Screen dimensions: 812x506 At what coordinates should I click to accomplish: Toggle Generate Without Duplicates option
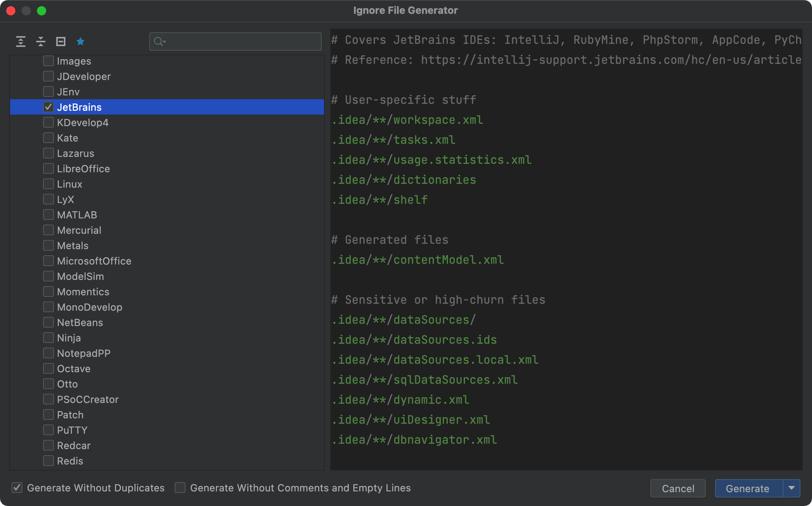pos(17,488)
